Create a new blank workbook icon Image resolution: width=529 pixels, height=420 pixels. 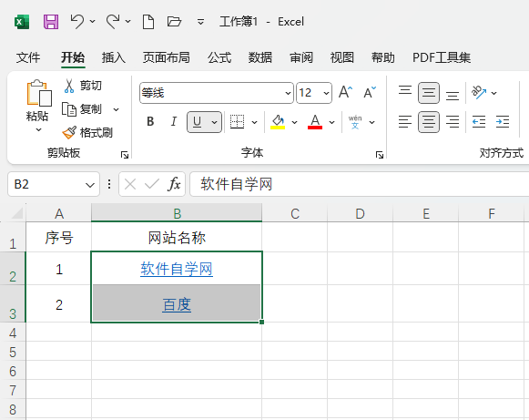(x=148, y=22)
